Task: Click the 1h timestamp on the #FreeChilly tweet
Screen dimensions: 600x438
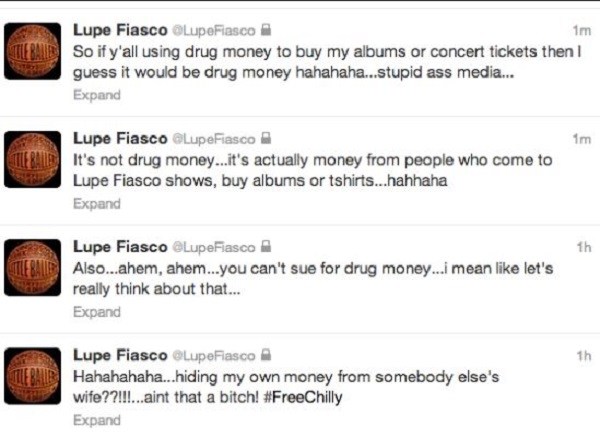Action: point(584,356)
